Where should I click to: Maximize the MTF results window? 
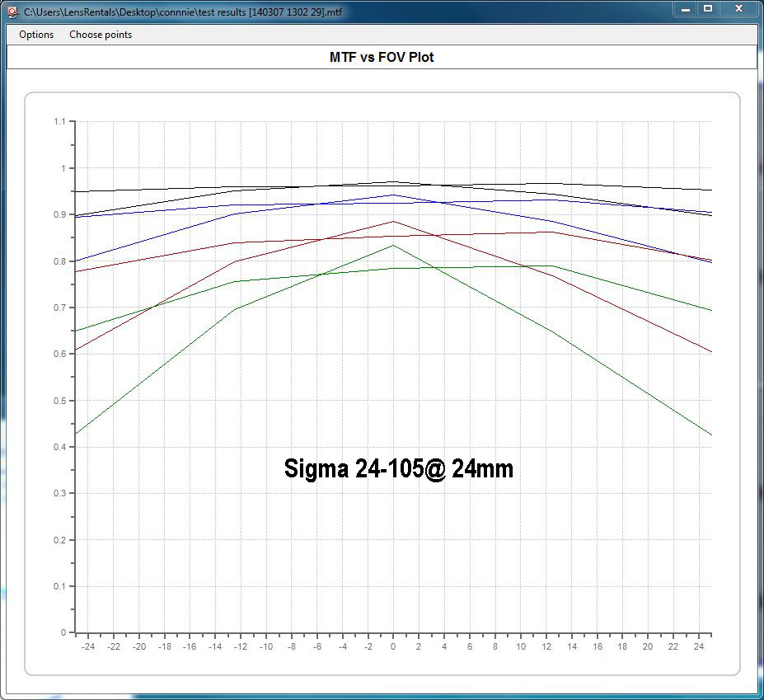[x=707, y=8]
